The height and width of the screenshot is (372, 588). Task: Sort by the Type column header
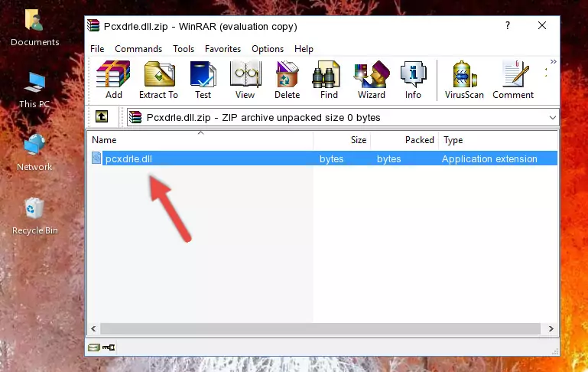(x=498, y=140)
